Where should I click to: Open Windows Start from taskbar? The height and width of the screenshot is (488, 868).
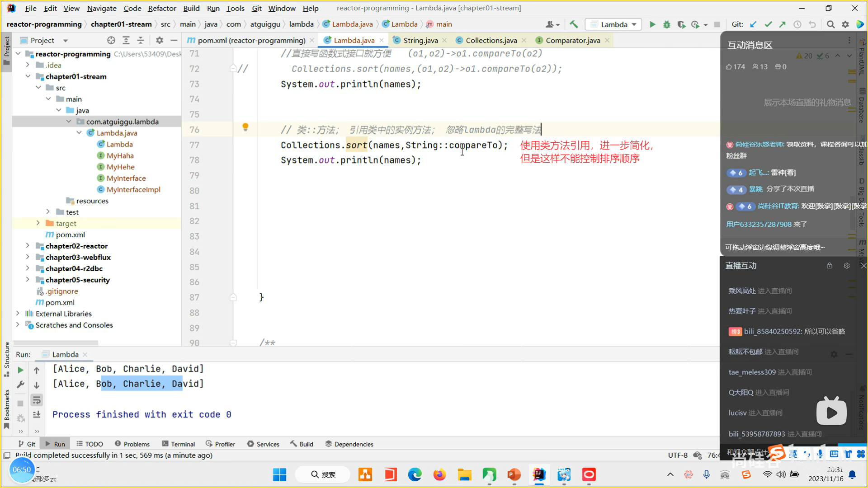[279, 474]
